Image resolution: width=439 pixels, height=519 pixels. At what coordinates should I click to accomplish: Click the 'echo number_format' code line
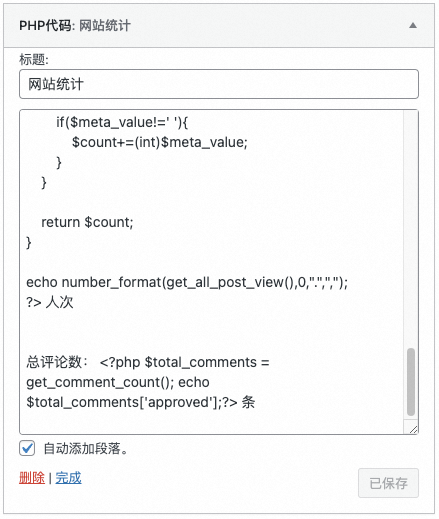coord(187,283)
